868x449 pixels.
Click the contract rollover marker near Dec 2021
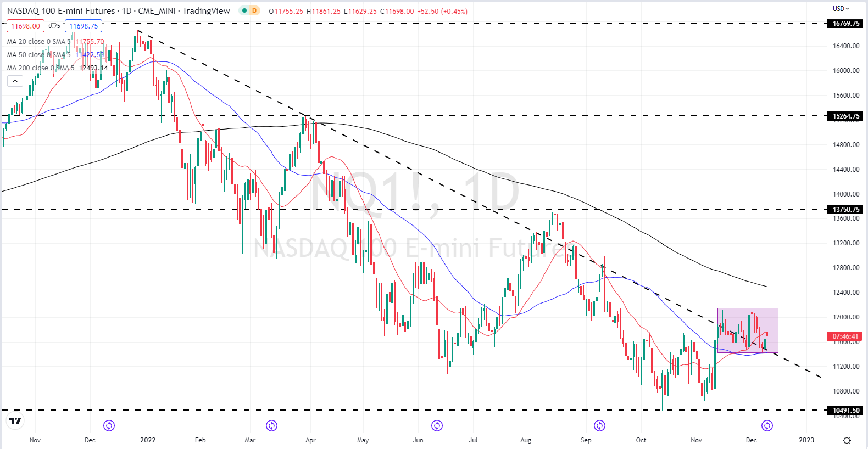(x=109, y=425)
